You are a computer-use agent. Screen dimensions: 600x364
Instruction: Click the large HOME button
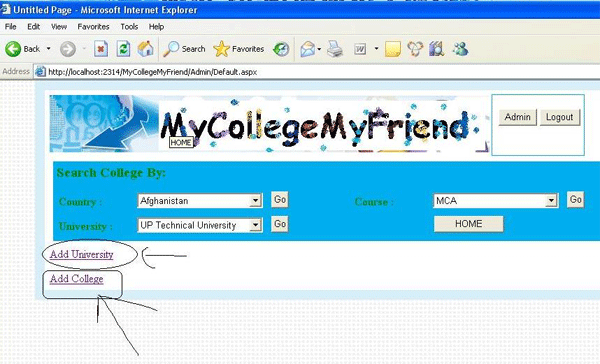click(x=468, y=224)
